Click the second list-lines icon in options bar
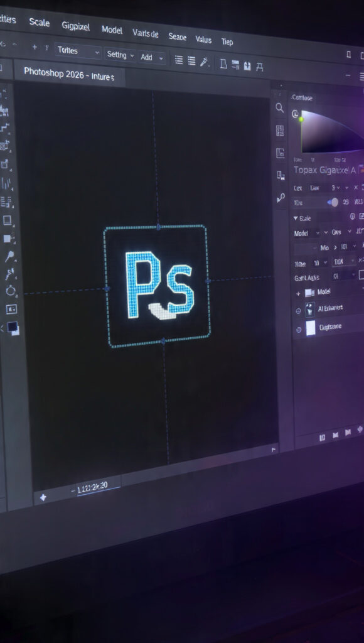 pyautogui.click(x=191, y=61)
